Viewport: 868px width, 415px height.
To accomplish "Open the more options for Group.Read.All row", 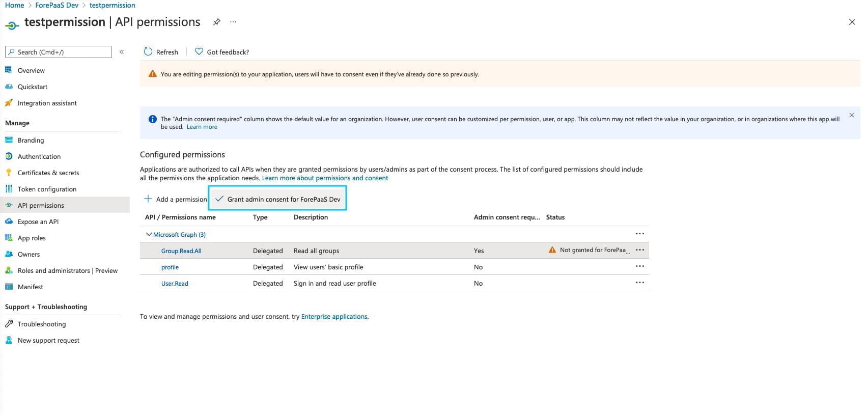I will 640,250.
